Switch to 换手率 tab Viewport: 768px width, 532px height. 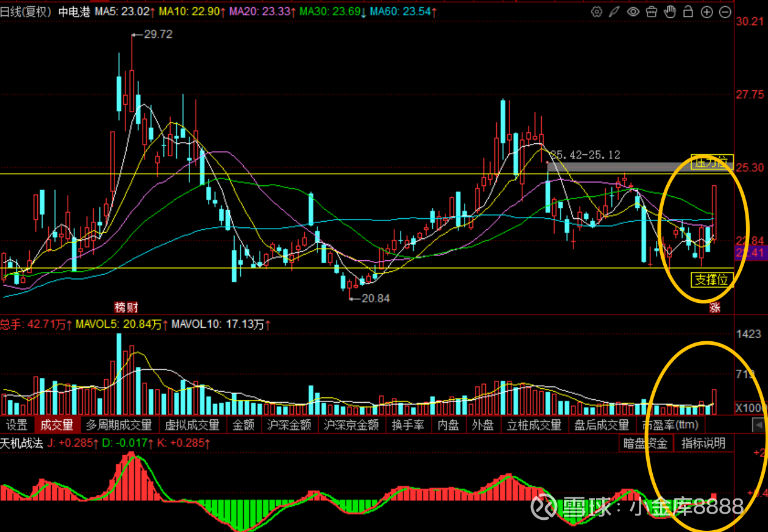click(408, 425)
